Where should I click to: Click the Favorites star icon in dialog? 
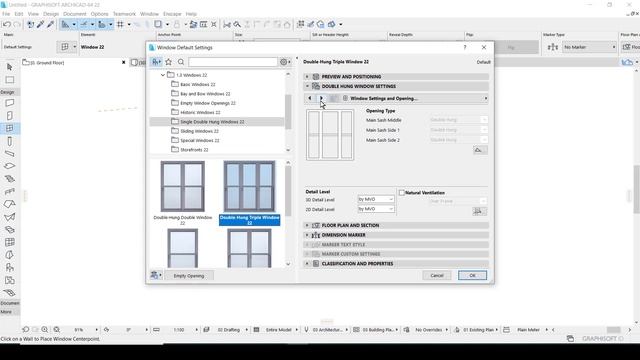coord(169,62)
